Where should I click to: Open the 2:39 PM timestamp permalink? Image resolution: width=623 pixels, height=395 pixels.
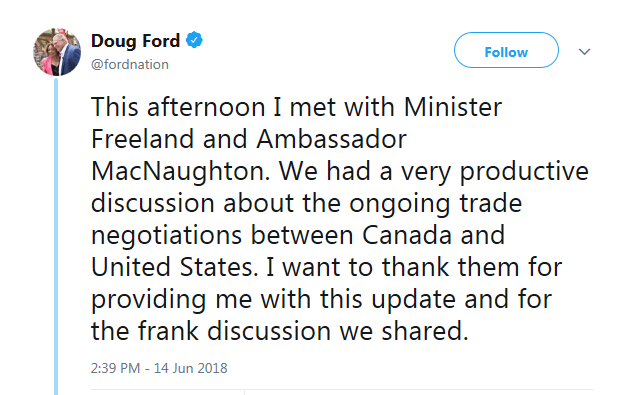click(115, 368)
